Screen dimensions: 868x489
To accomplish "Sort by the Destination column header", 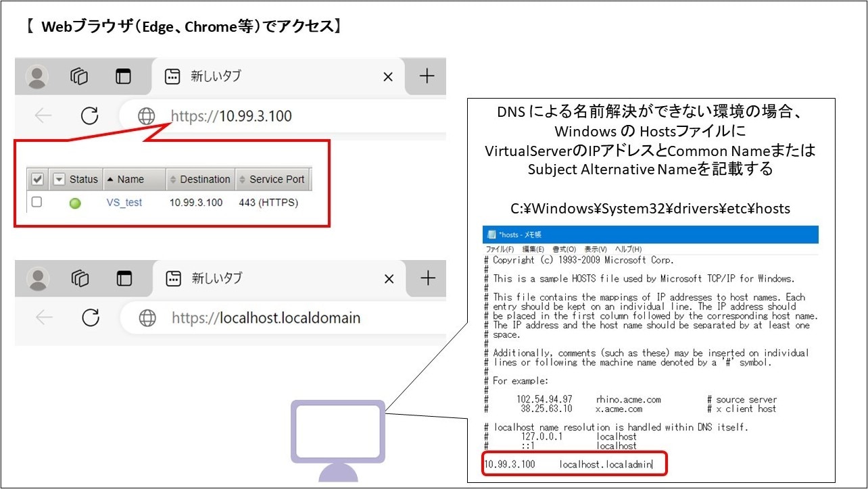I will [x=200, y=180].
